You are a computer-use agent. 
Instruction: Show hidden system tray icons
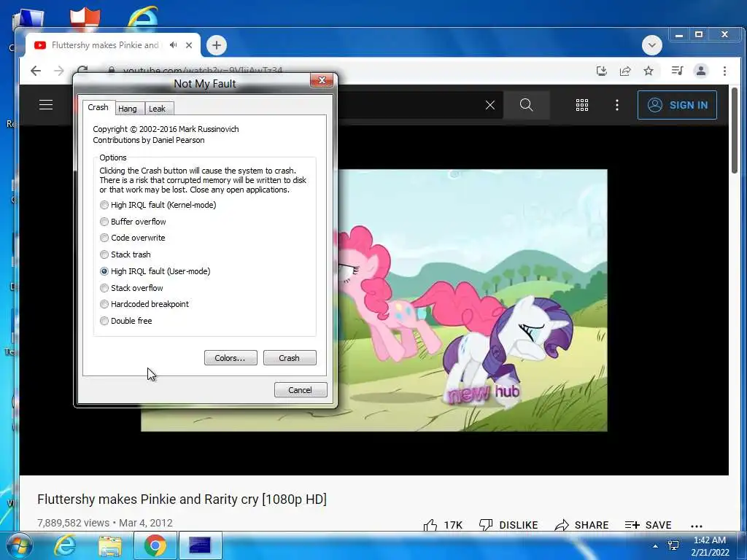click(655, 546)
